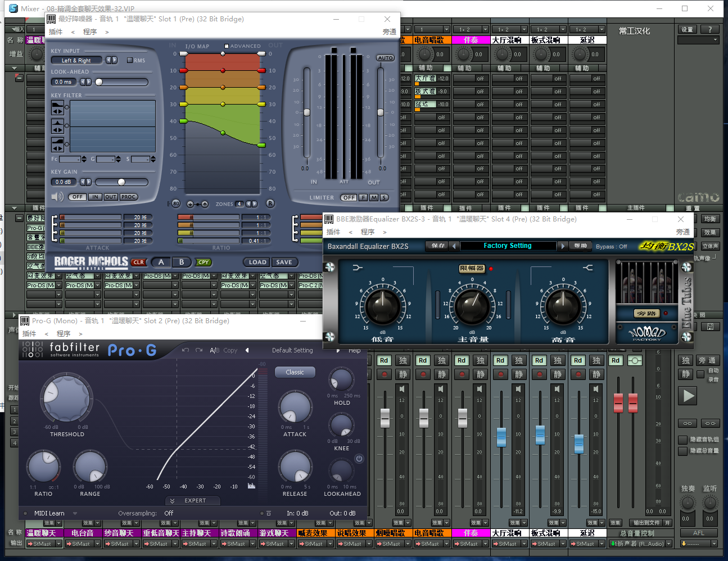Click previous preset arrow in BX2S equalizer

[x=454, y=246]
